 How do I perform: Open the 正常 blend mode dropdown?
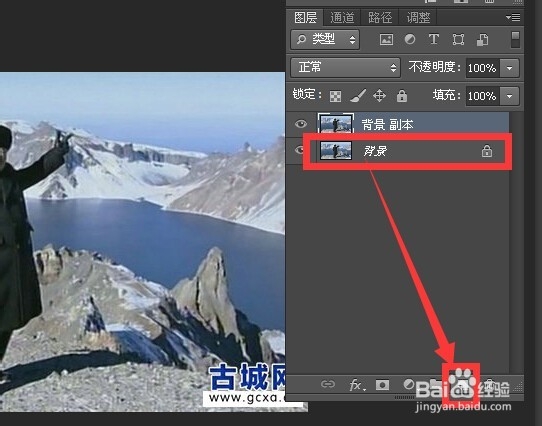345,67
